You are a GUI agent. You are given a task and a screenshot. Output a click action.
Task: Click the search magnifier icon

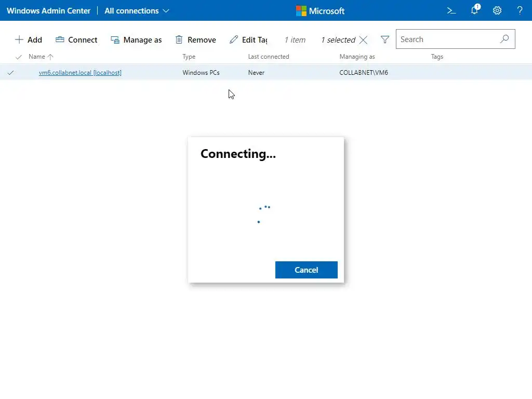(504, 39)
